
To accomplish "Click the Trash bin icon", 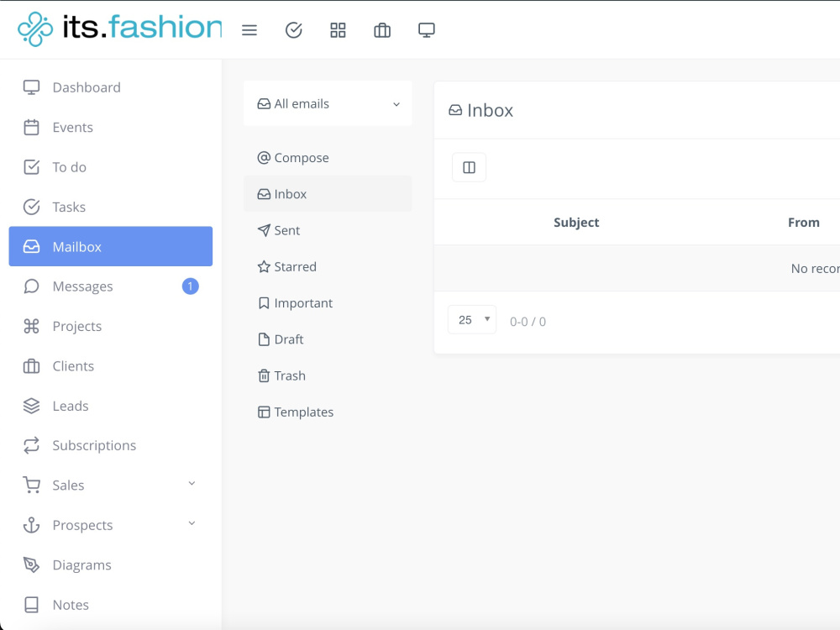I will coord(264,375).
